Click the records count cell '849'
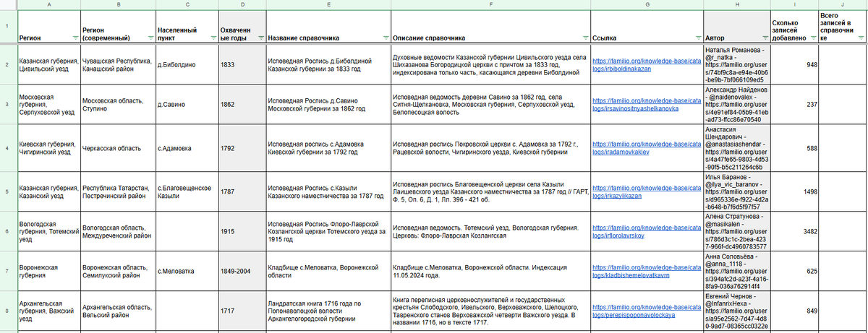868x333 pixels. click(793, 311)
